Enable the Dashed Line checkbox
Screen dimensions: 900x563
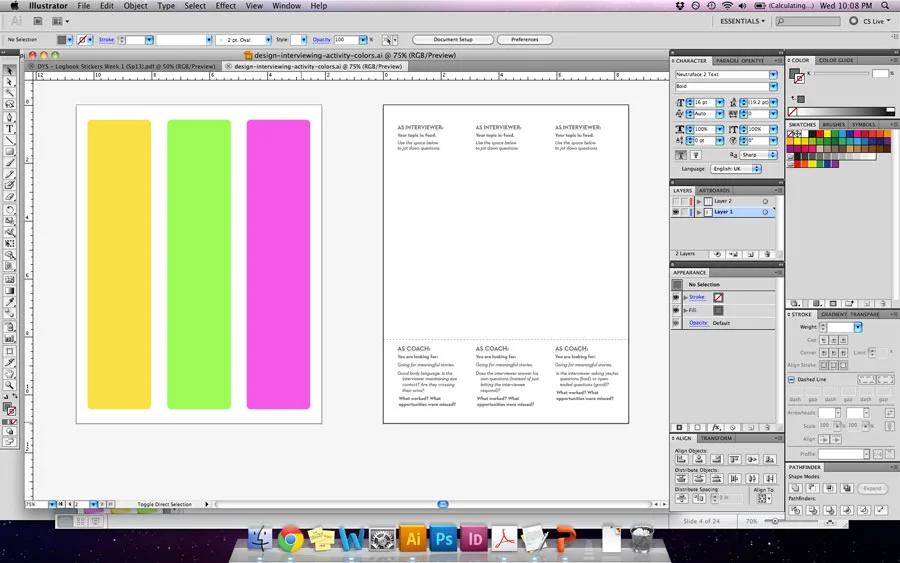tap(792, 379)
